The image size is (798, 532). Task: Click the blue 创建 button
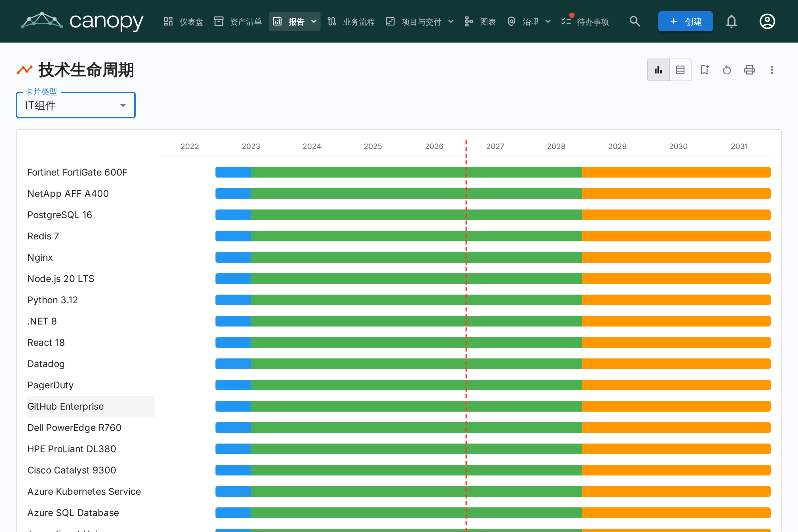pyautogui.click(x=685, y=21)
